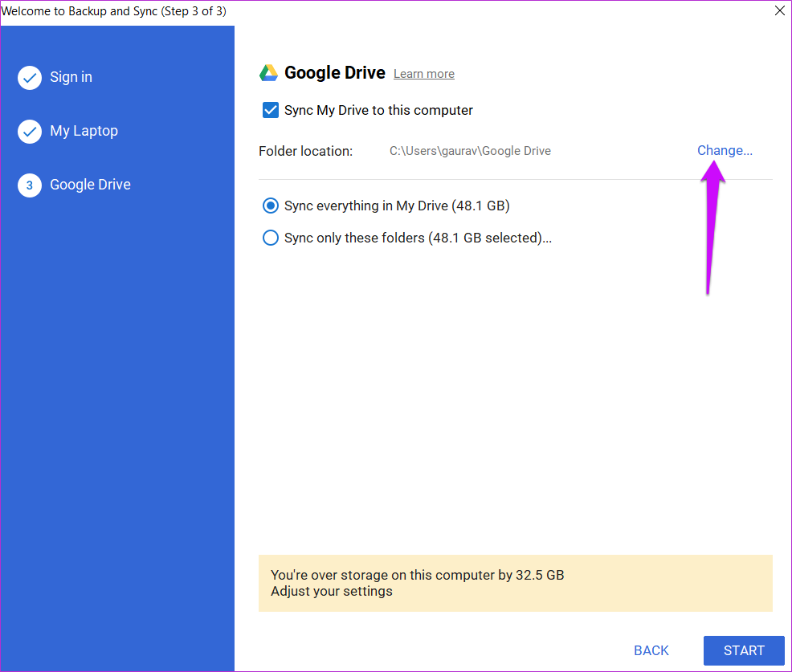Image resolution: width=792 pixels, height=672 pixels.
Task: Expand folder options with Change link
Action: 724,150
